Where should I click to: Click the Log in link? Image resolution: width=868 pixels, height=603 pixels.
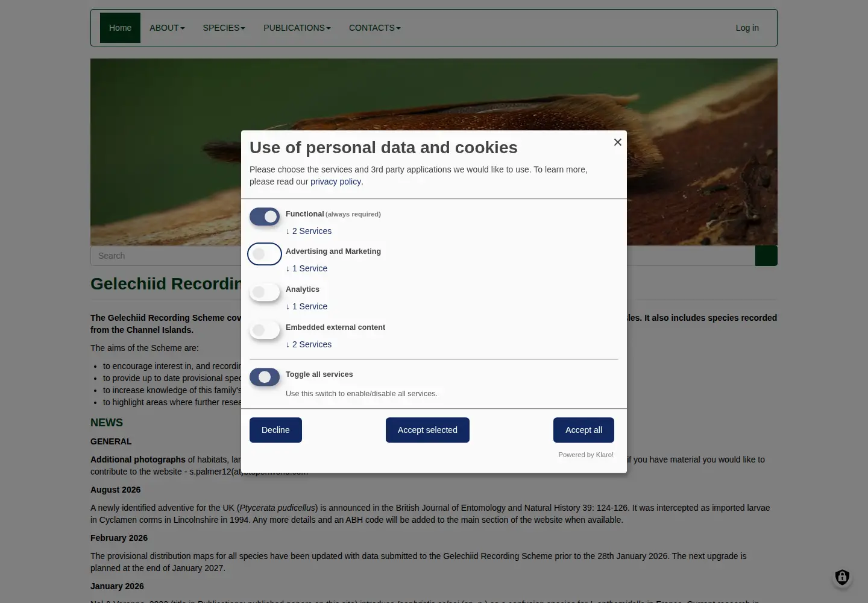(x=747, y=28)
